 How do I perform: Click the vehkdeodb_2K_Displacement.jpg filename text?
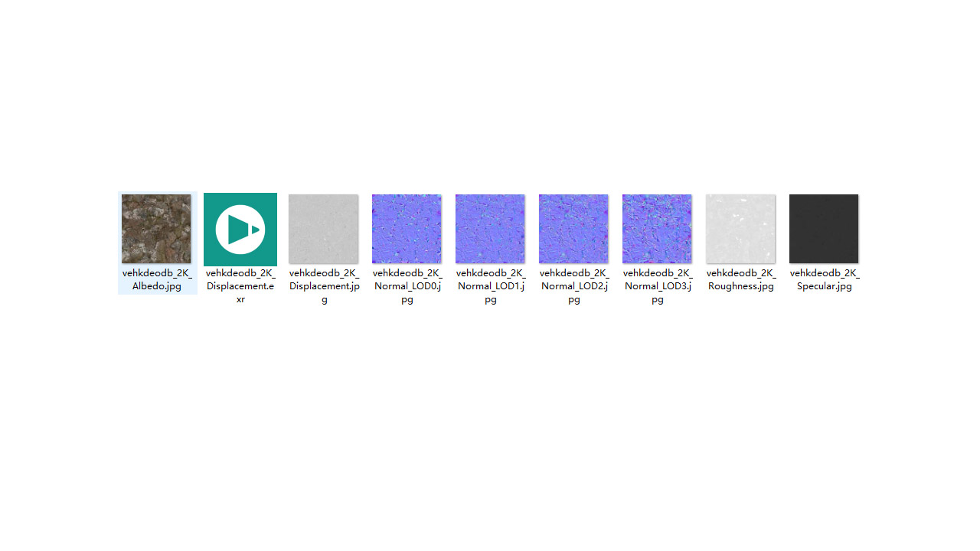click(324, 285)
